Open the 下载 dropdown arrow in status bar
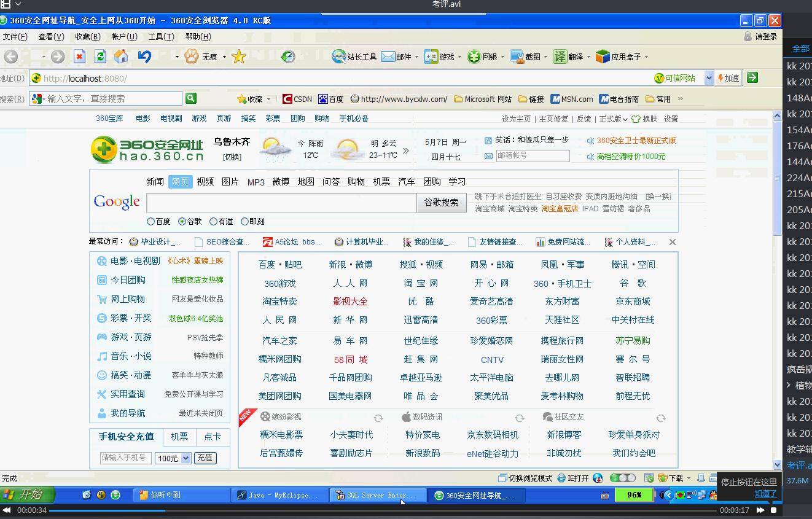The height and width of the screenshot is (519, 812). pos(689,478)
